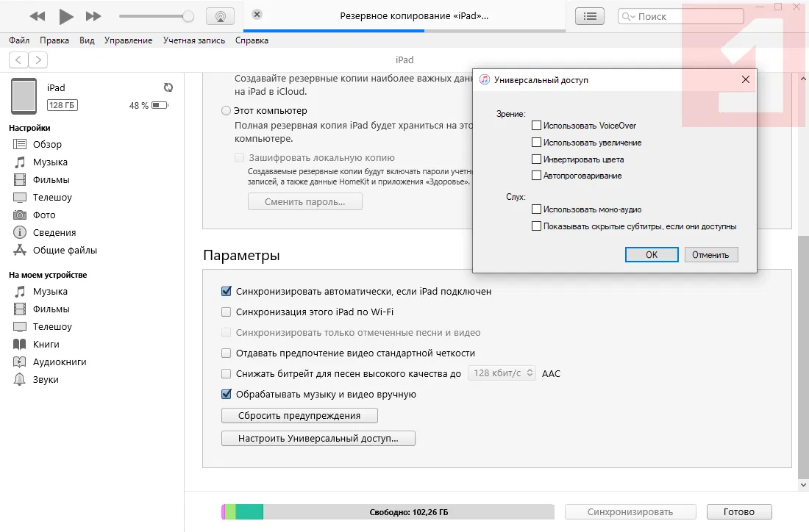Click Отменить in the dialog
Screen dimensions: 809x532
pos(711,255)
